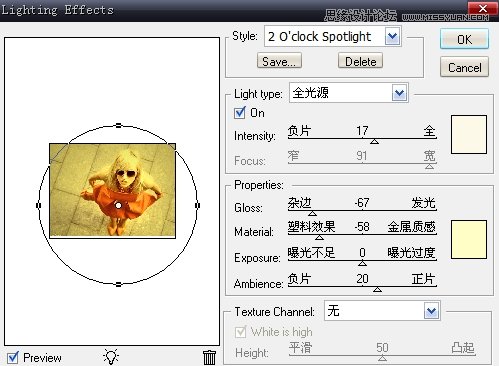Image resolution: width=499 pixels, height=366 pixels.
Task: Open the Light type dropdown
Action: (399, 93)
